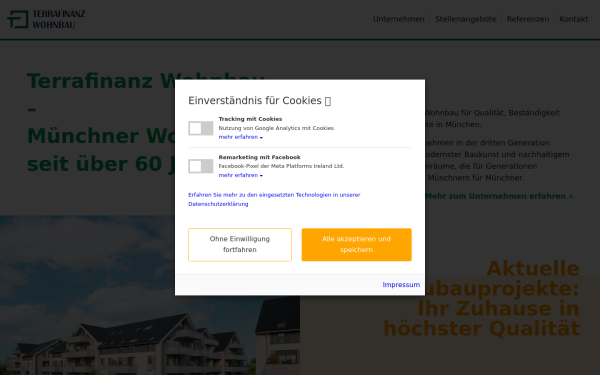Open the Impressum link

click(401, 285)
